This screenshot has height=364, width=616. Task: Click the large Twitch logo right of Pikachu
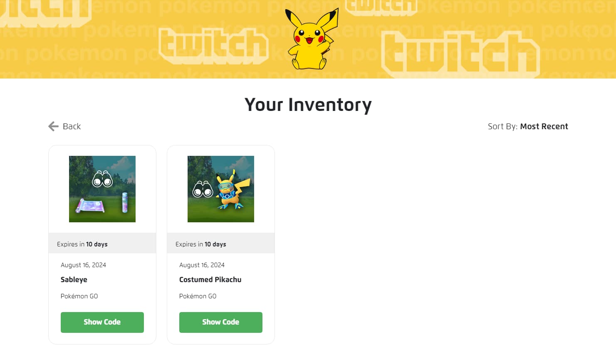[x=460, y=54]
